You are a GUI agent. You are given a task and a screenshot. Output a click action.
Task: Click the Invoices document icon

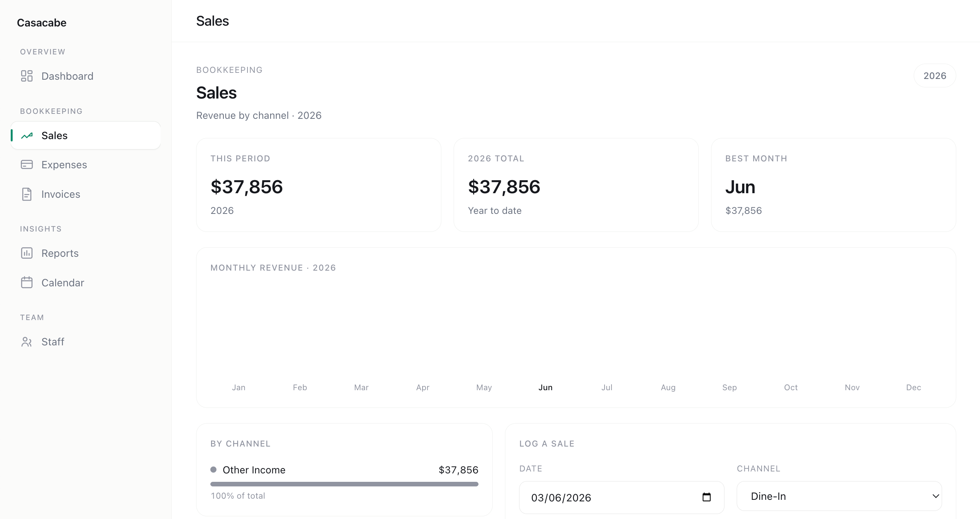(27, 194)
